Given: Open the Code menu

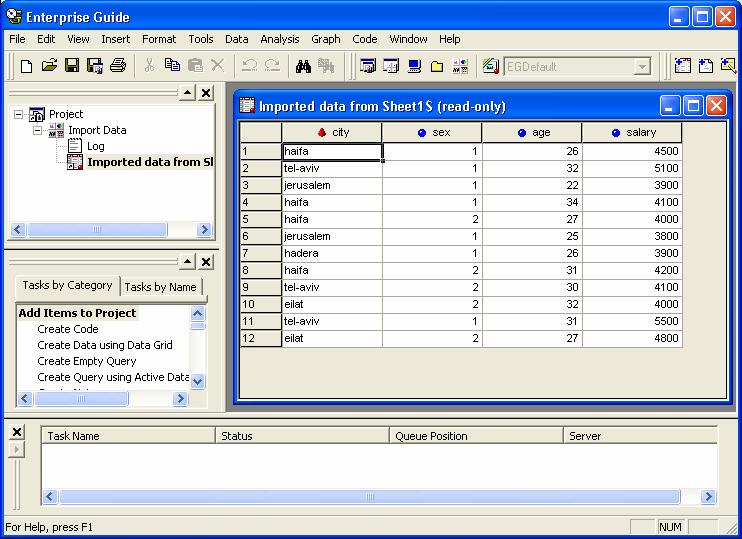Looking at the screenshot, I should coord(364,39).
